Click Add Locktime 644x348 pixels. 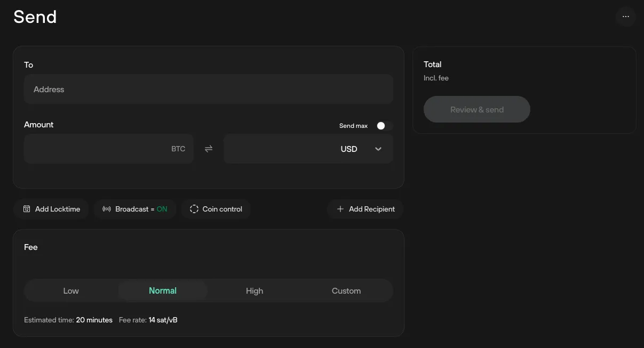51,209
